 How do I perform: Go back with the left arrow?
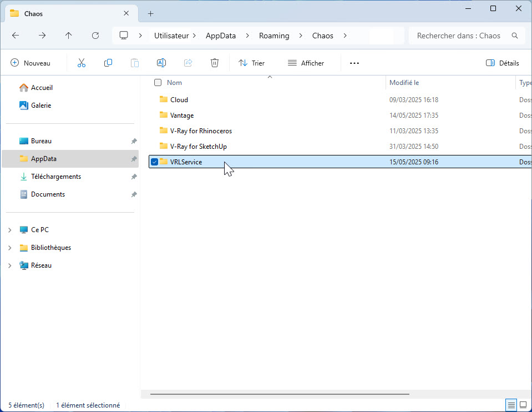[16, 36]
